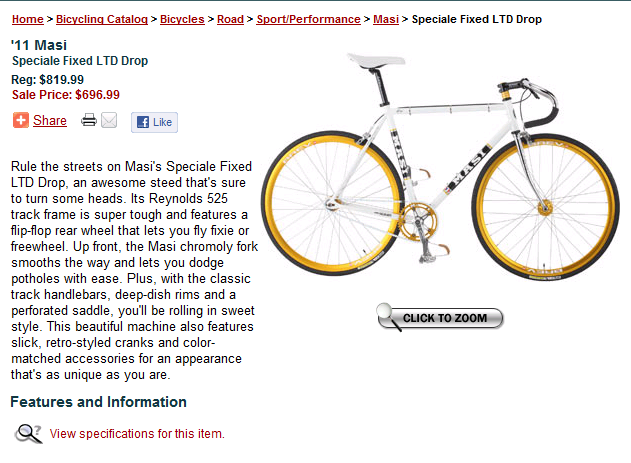Open View specifications for this item
The image size is (631, 463).
tap(137, 434)
